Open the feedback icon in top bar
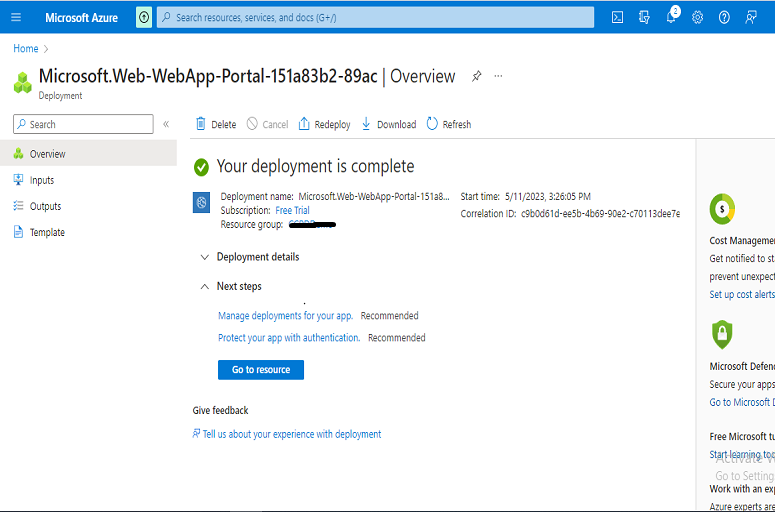775x512 pixels. click(751, 17)
